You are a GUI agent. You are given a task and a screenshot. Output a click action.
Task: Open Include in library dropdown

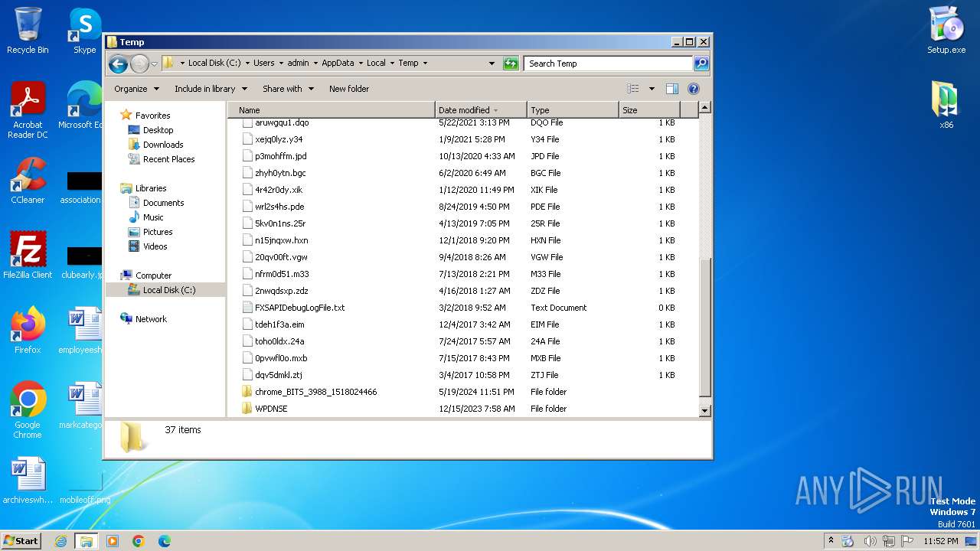tap(211, 89)
